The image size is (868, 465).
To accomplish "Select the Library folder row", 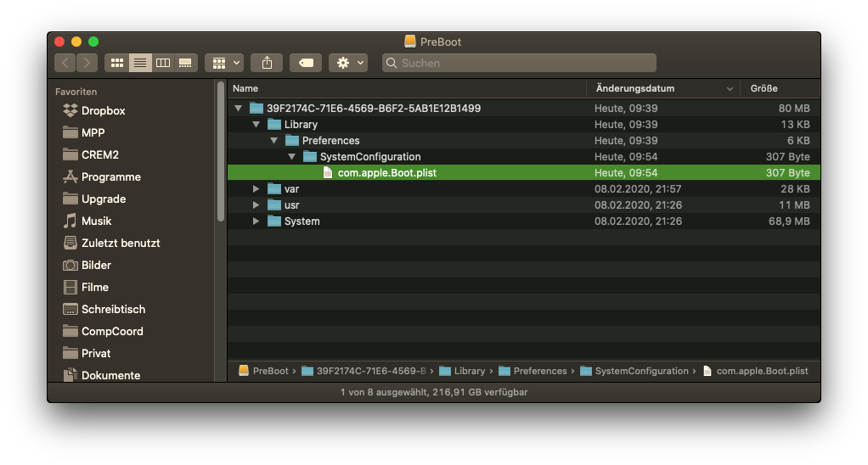I will pos(524,125).
